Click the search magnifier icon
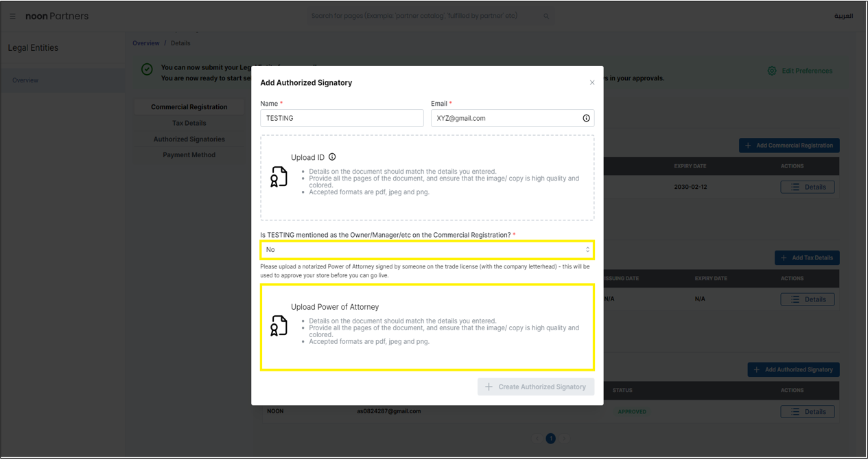This screenshot has width=868, height=460. (546, 15)
